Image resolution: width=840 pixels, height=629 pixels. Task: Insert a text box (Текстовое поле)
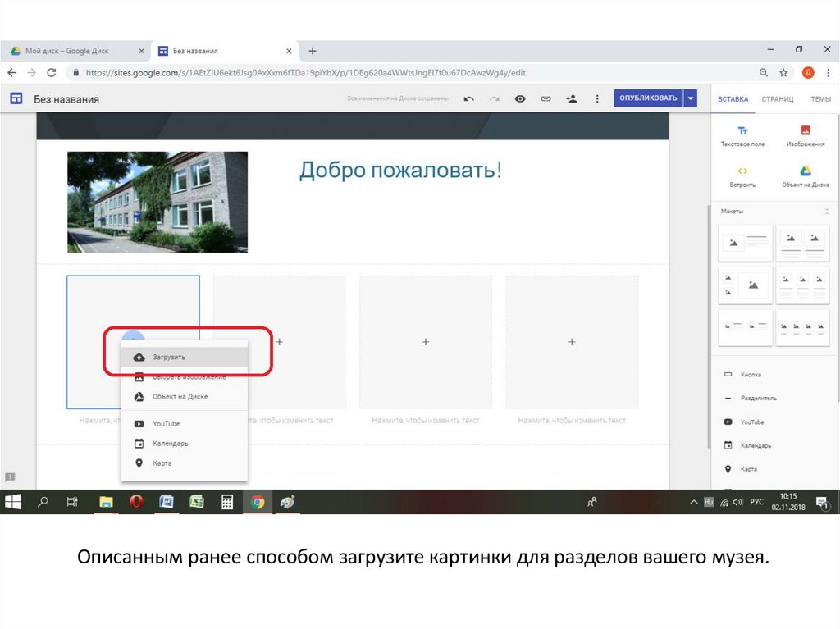point(742,136)
